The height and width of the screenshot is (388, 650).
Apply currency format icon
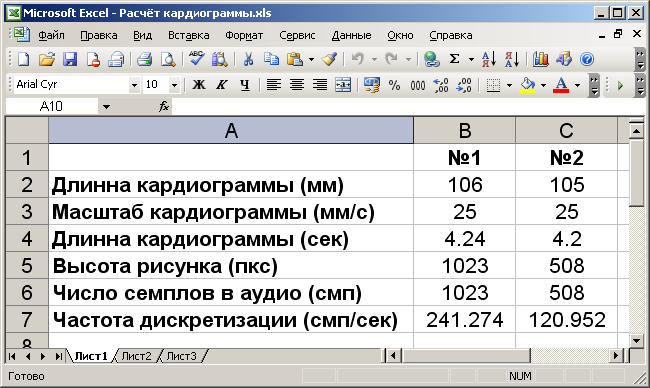371,85
